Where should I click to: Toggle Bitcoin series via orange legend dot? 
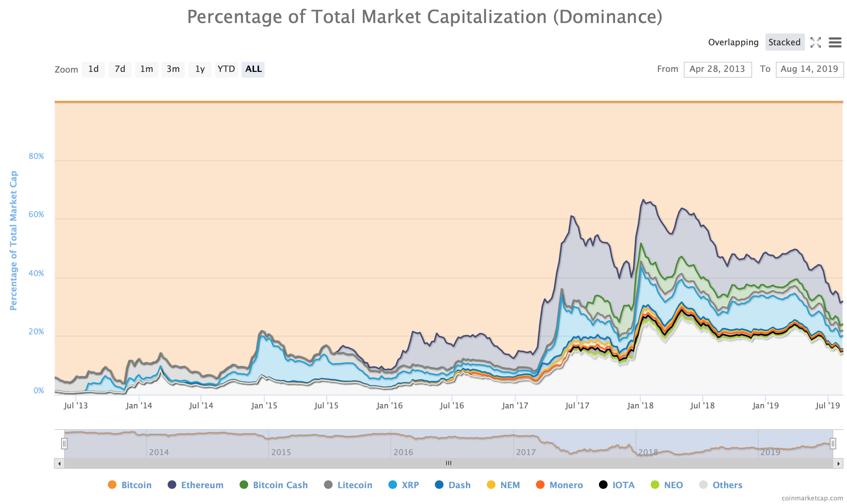coord(112,485)
